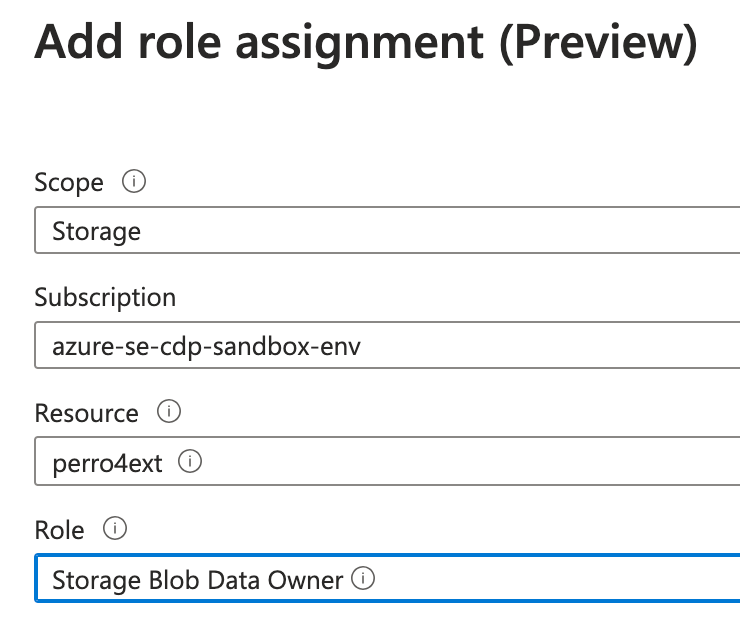Image resolution: width=740 pixels, height=618 pixels.
Task: Select the azure-se-cdp-sandbox-env subscription text
Action: 206,347
